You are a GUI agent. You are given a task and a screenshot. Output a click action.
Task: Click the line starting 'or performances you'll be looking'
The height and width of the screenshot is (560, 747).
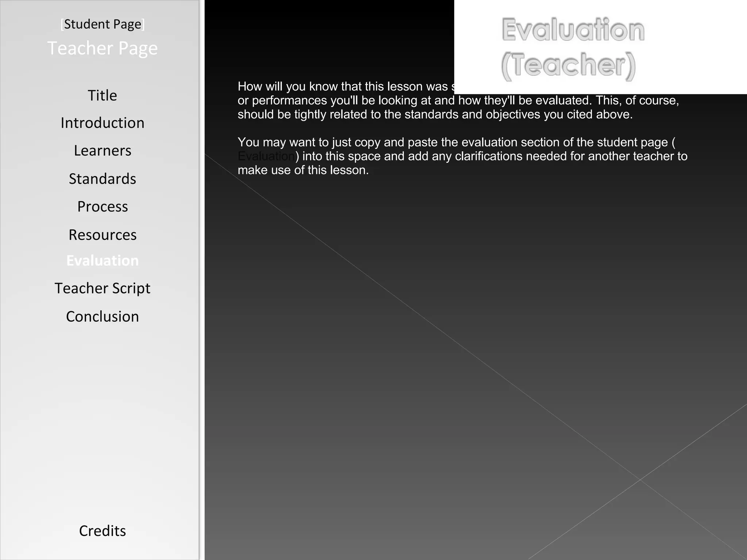pyautogui.click(x=458, y=101)
